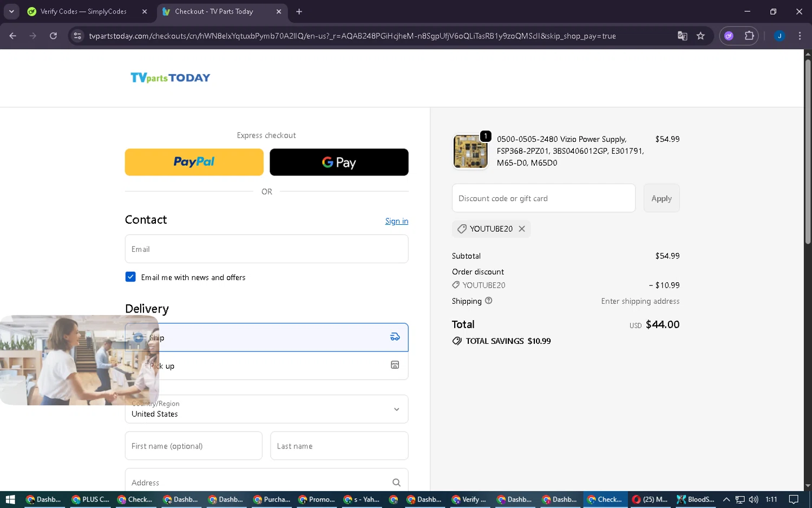The width and height of the screenshot is (812, 508).
Task: Focus the First name (optional) field
Action: 194,446
